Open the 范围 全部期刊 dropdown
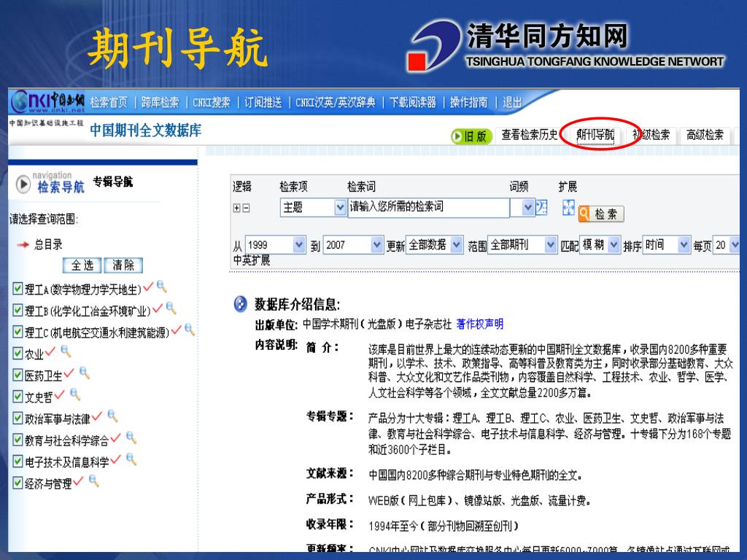 coord(522,245)
